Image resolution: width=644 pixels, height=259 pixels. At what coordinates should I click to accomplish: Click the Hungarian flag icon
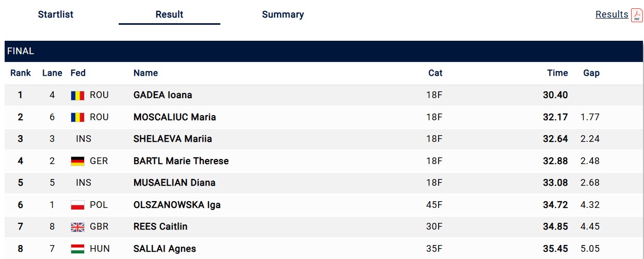point(77,249)
